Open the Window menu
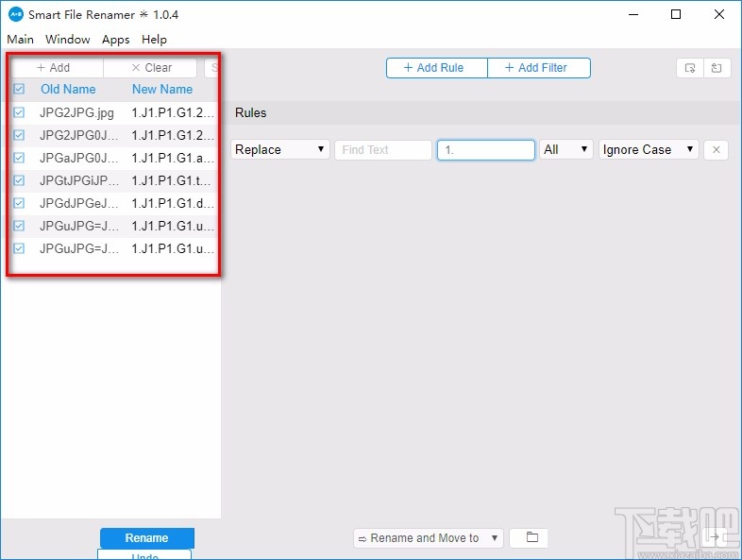Image resolution: width=742 pixels, height=560 pixels. pyautogui.click(x=68, y=40)
